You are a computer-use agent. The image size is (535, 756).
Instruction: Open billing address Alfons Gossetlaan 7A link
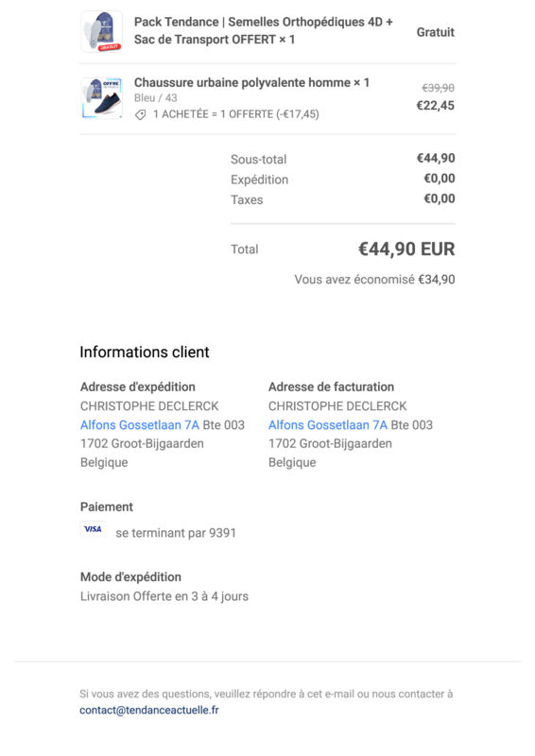click(328, 424)
